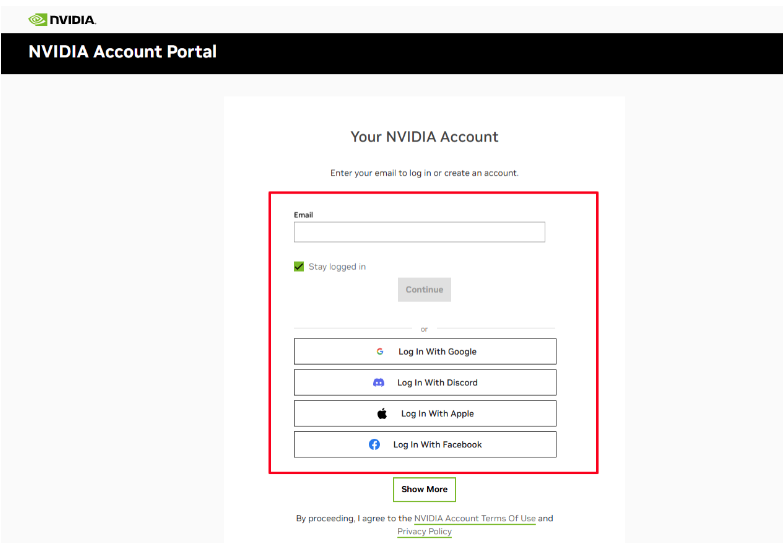This screenshot has width=783, height=558.
Task: Log in with Discord
Action: 425,383
